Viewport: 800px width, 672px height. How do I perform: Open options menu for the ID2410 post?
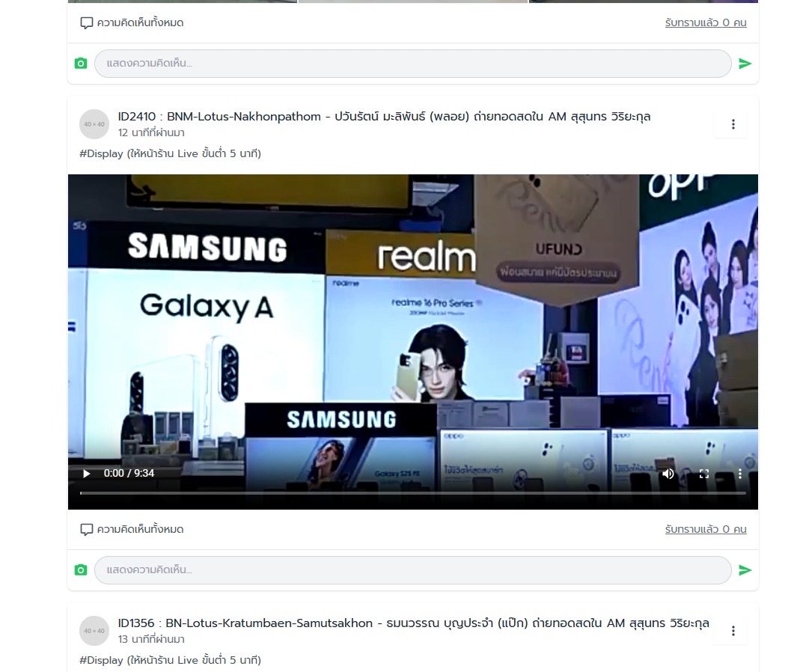(733, 124)
